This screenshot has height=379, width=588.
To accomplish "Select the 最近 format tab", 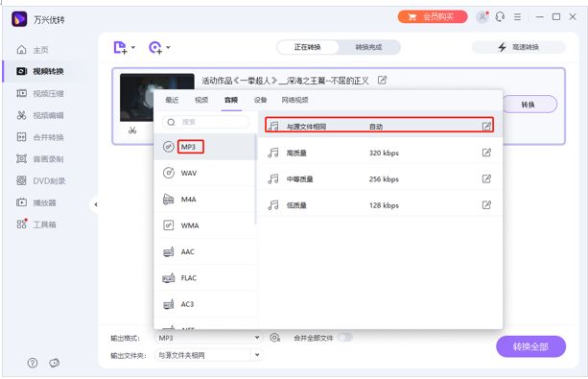I will coord(172,100).
